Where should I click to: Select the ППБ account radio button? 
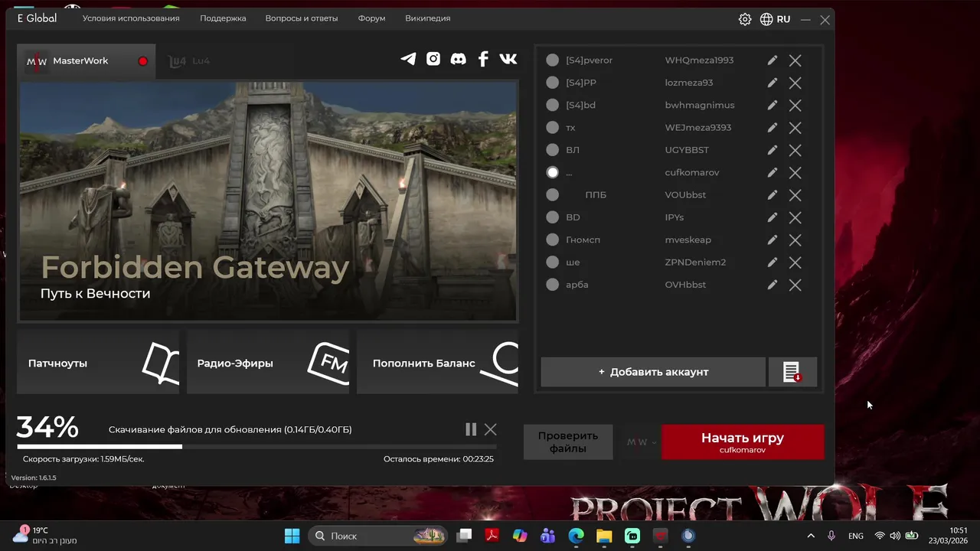point(552,194)
